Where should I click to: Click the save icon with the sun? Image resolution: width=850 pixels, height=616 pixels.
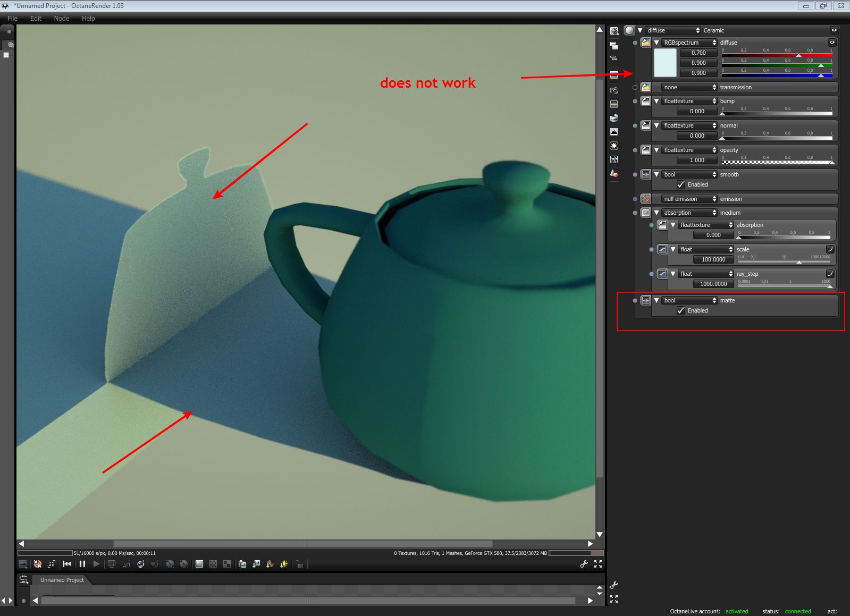click(x=284, y=564)
